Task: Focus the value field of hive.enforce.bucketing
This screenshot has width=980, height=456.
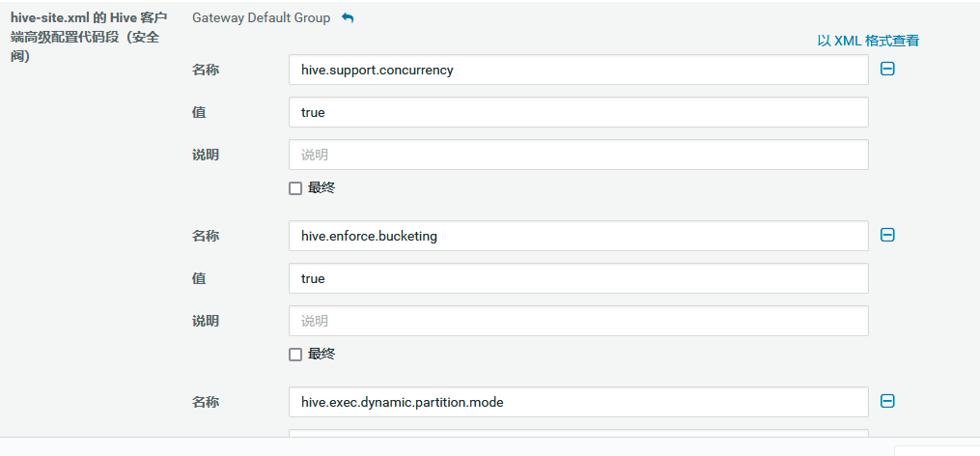Action: point(577,278)
